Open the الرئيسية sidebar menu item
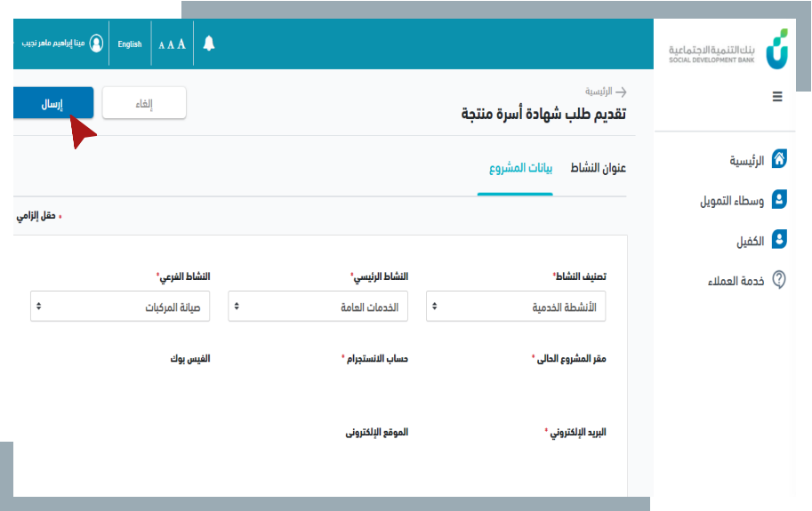Image resolution: width=812 pixels, height=511 pixels. 747,161
